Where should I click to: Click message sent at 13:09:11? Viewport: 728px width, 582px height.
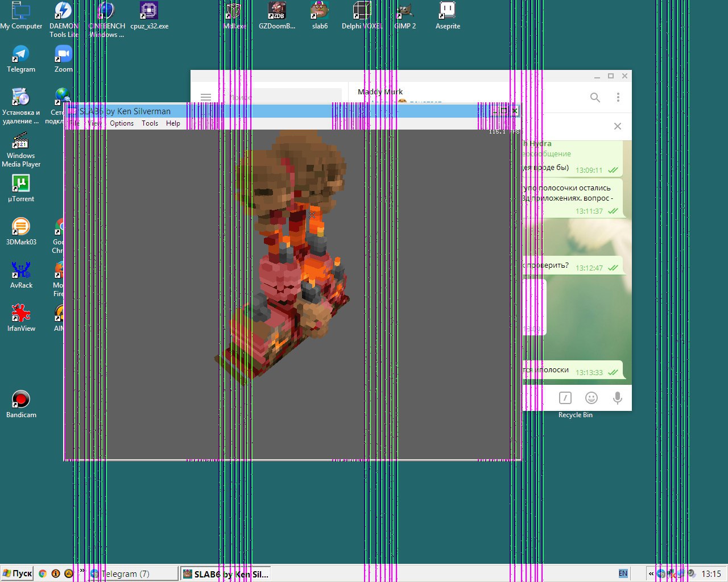pos(572,159)
